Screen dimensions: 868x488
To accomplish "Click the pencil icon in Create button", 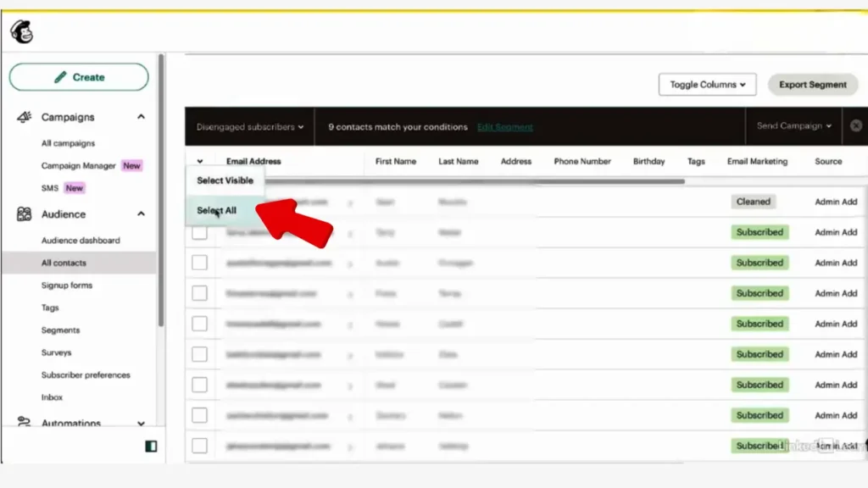I will pyautogui.click(x=60, y=77).
